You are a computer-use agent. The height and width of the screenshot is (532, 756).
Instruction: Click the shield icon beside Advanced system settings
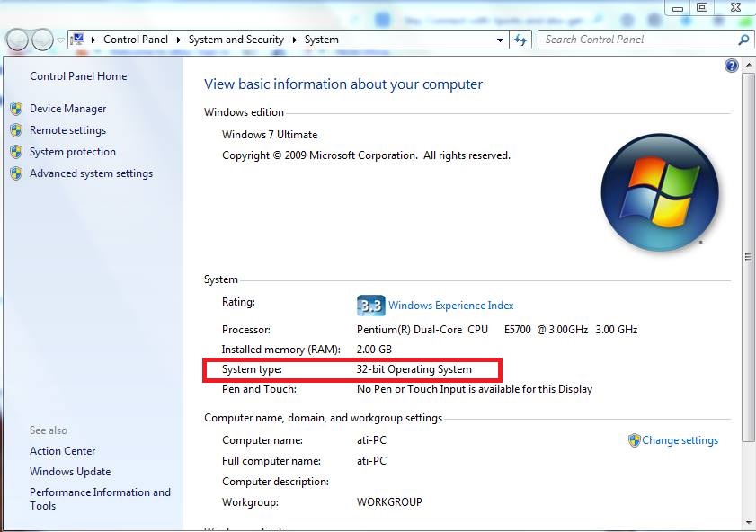[x=16, y=174]
